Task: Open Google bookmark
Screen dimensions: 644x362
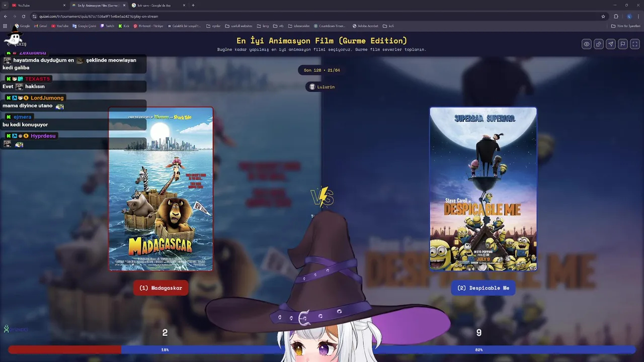Action: pyautogui.click(x=23, y=26)
